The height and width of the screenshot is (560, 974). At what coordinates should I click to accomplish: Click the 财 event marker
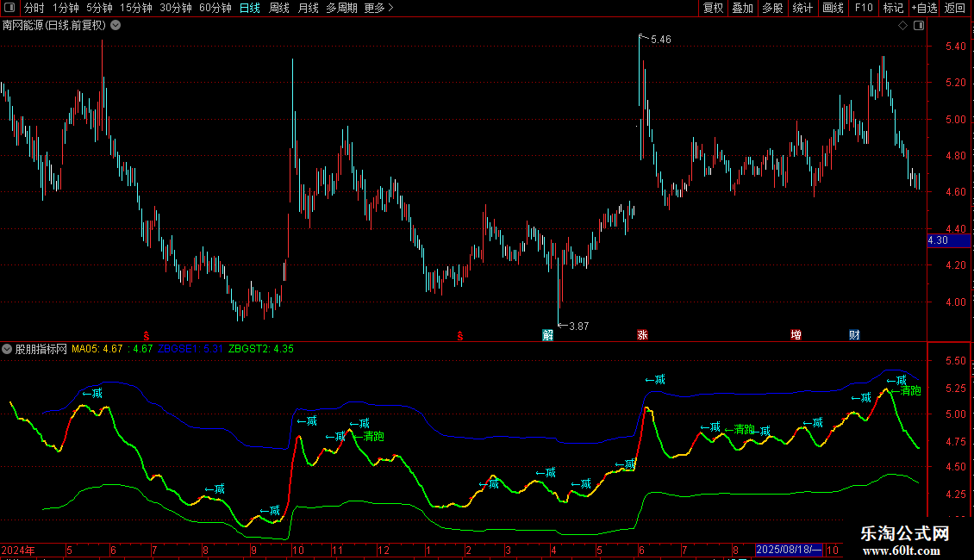point(855,335)
